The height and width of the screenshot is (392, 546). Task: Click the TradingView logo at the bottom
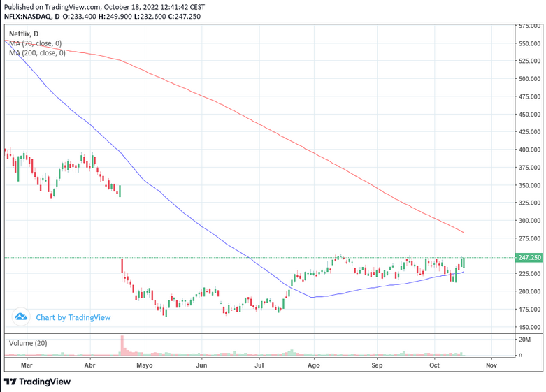(x=37, y=382)
